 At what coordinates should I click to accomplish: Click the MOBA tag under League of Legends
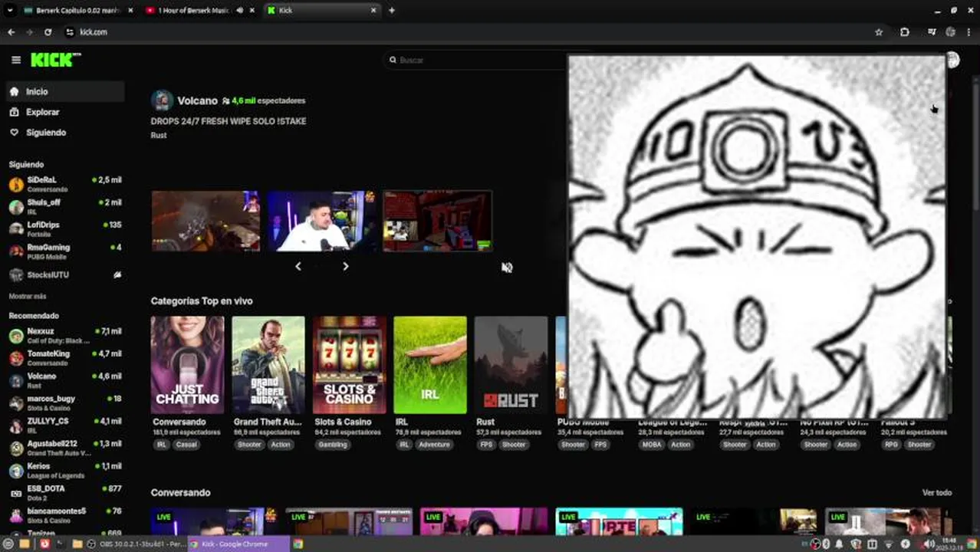(652, 445)
